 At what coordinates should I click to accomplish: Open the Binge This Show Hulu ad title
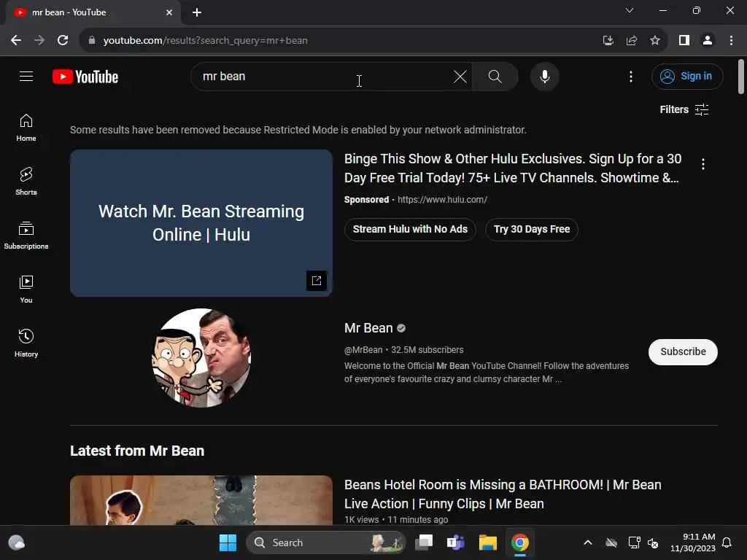[512, 168]
